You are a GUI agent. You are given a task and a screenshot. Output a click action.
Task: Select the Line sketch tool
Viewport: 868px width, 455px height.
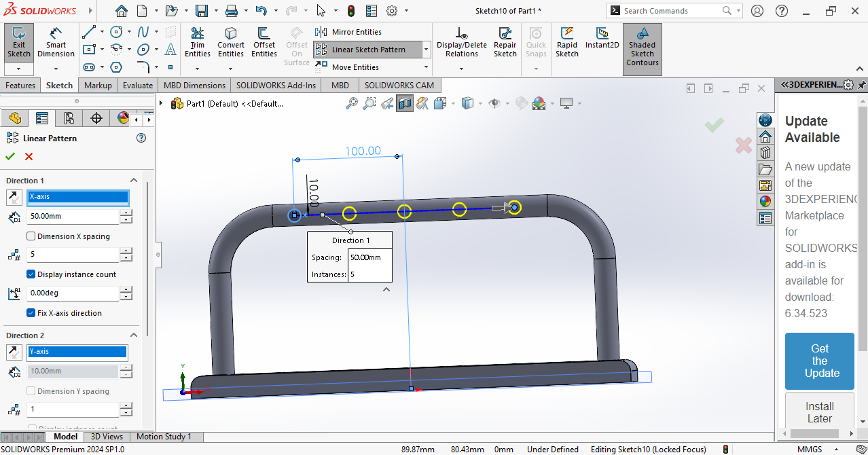tap(89, 32)
